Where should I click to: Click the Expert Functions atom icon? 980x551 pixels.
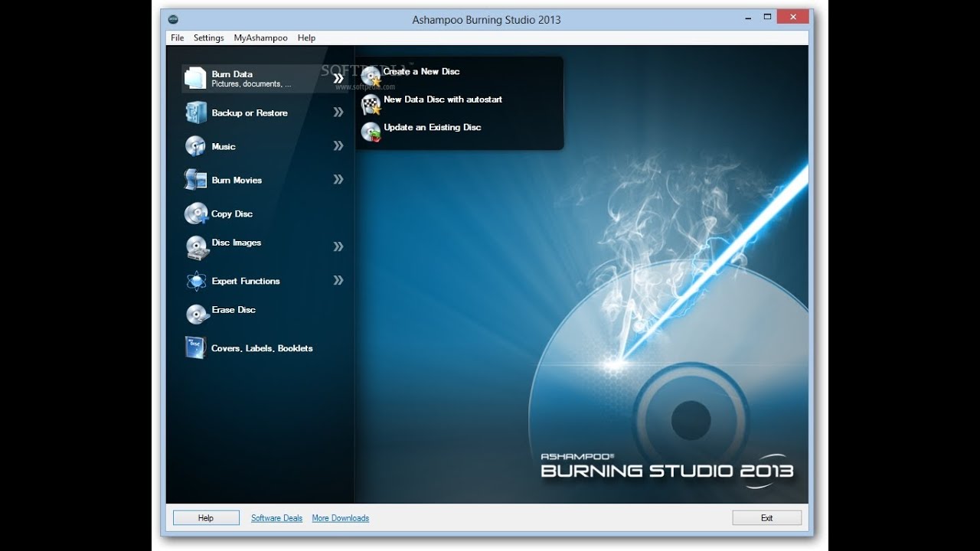click(x=195, y=281)
